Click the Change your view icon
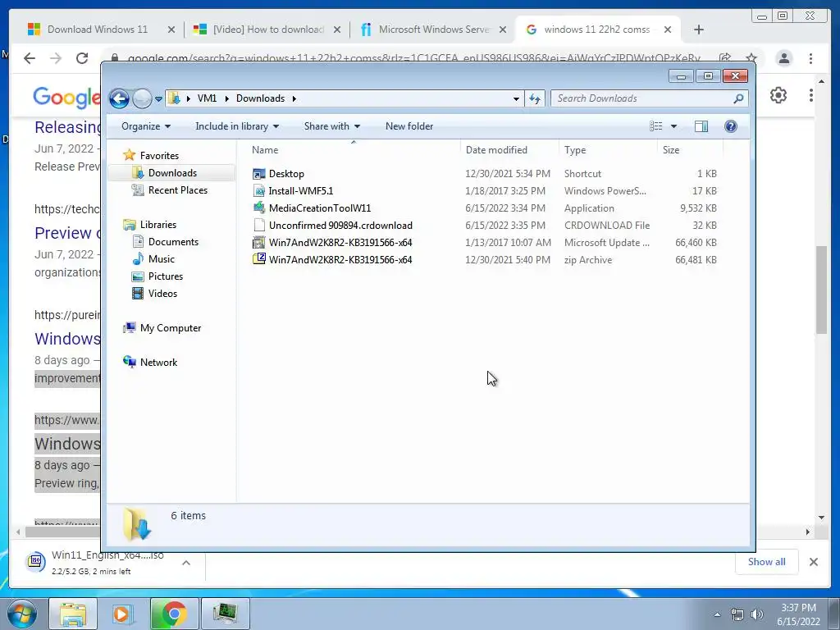This screenshot has width=840, height=630. coord(656,126)
